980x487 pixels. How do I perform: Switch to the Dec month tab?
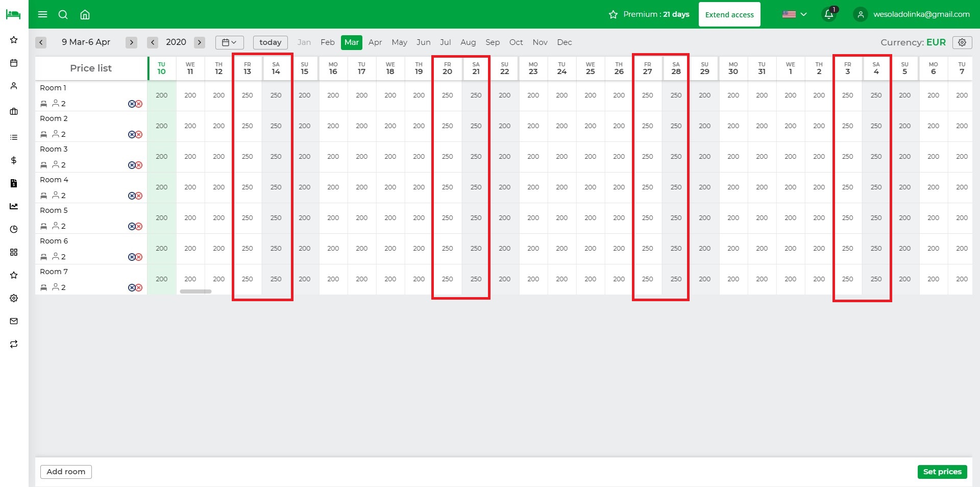click(x=565, y=42)
